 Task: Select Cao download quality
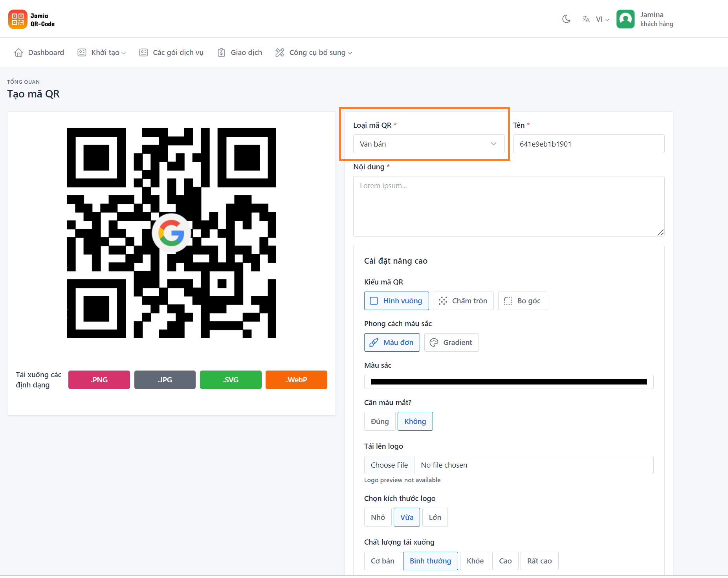click(505, 561)
